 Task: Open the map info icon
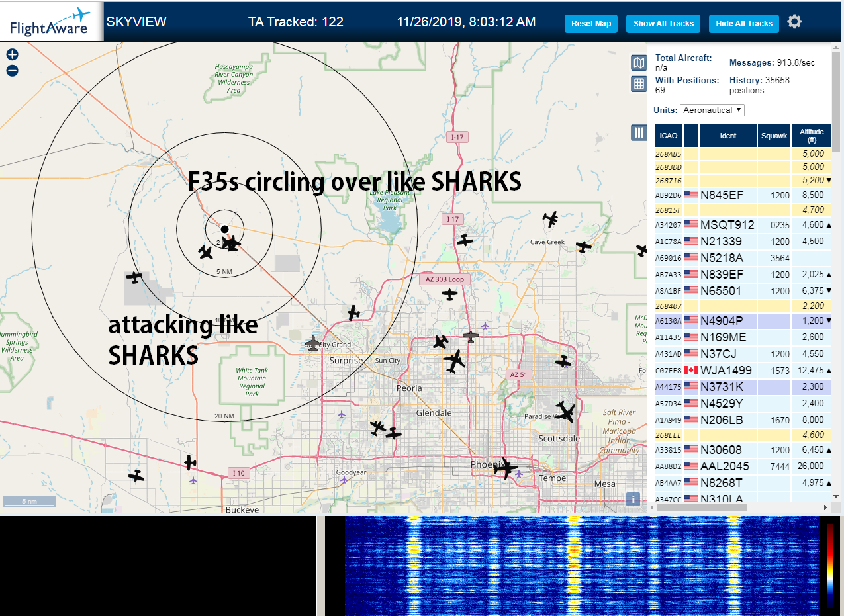634,499
